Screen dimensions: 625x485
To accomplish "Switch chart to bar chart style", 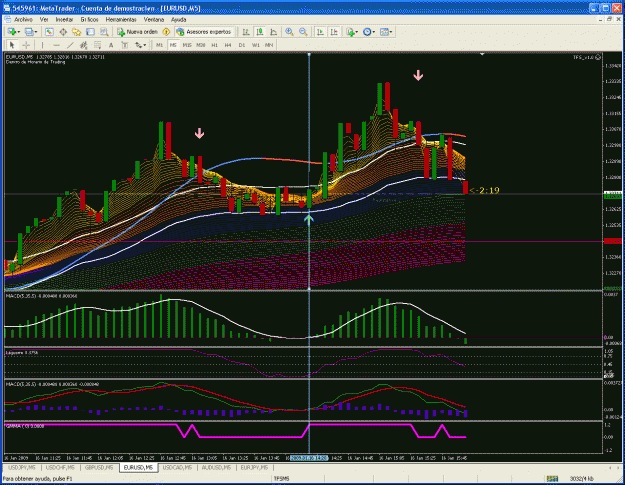I will click(x=246, y=32).
